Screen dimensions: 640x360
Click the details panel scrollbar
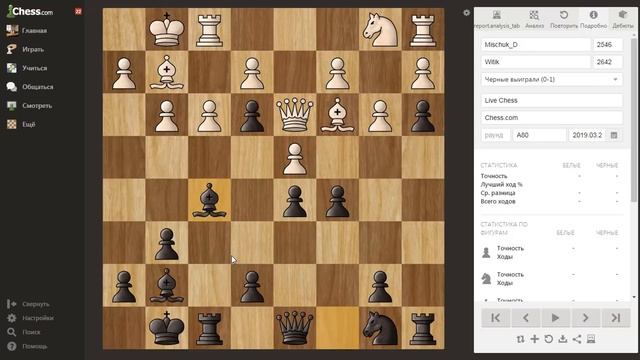(633, 120)
